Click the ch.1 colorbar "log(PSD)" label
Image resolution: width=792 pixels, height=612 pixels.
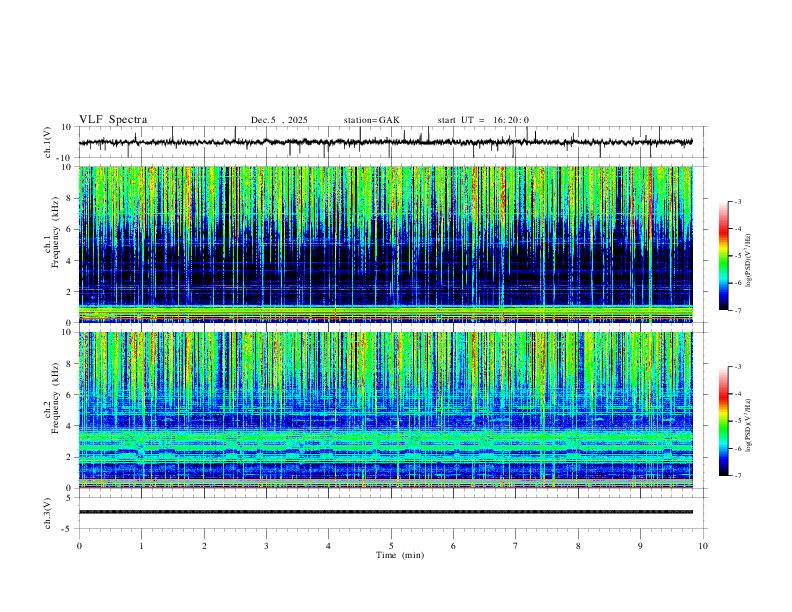coord(748,260)
